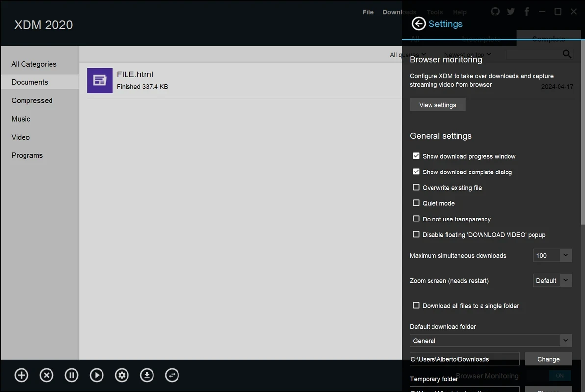Open the File menu
Image resolution: width=585 pixels, height=392 pixels.
point(368,12)
